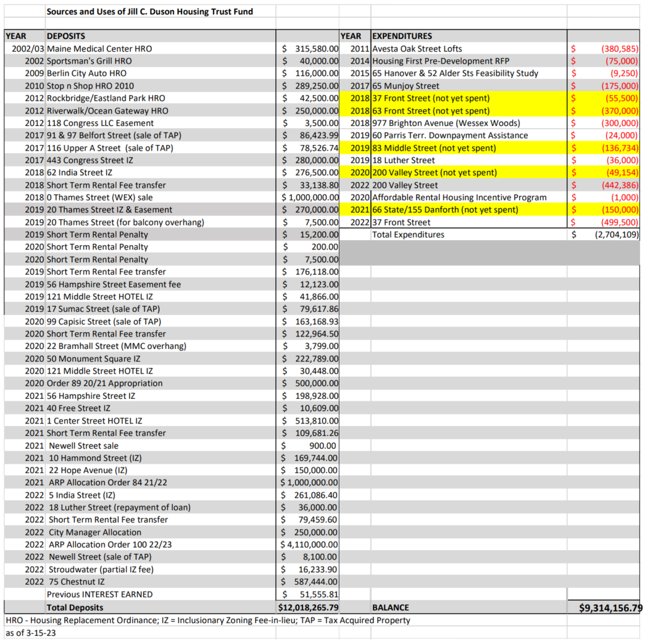This screenshot has width=645, height=644.
Task: Select highlighted "37 Front Street (not yet spent)"
Action: (431, 98)
